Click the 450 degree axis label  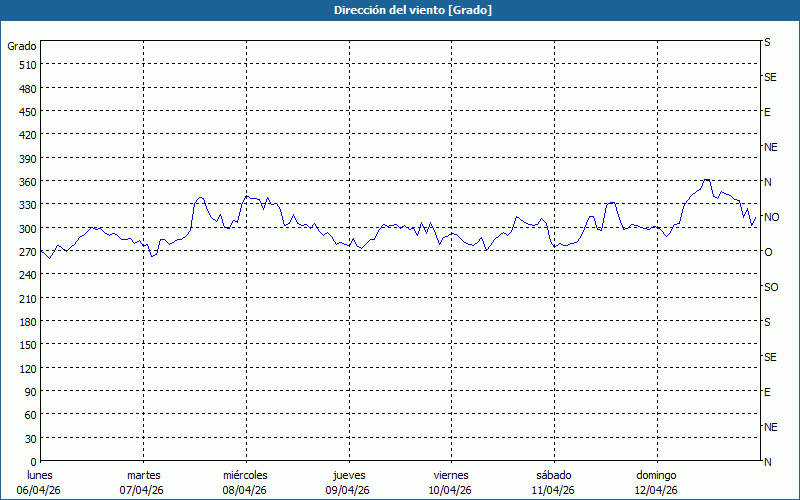[27, 111]
